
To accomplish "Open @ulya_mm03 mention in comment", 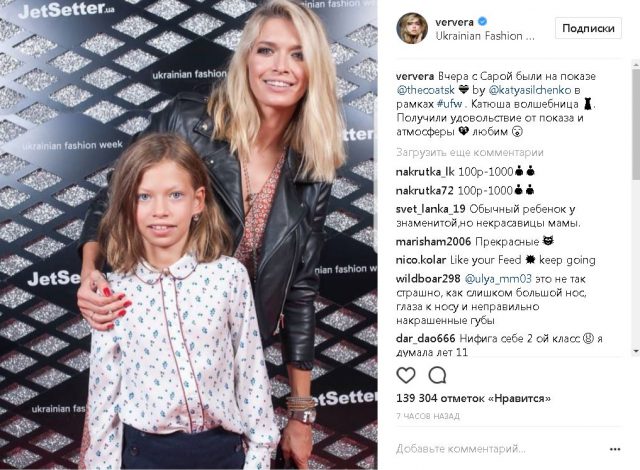I will (x=498, y=279).
